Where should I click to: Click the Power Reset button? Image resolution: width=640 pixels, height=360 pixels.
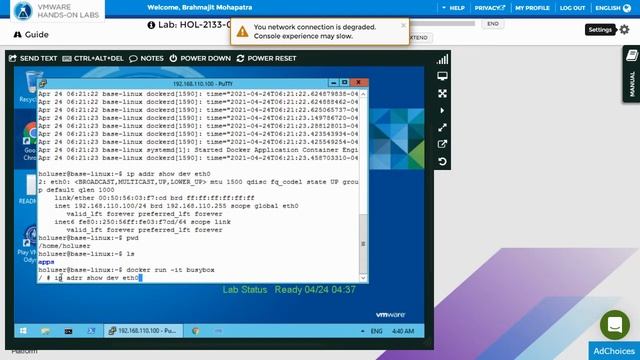(x=266, y=58)
